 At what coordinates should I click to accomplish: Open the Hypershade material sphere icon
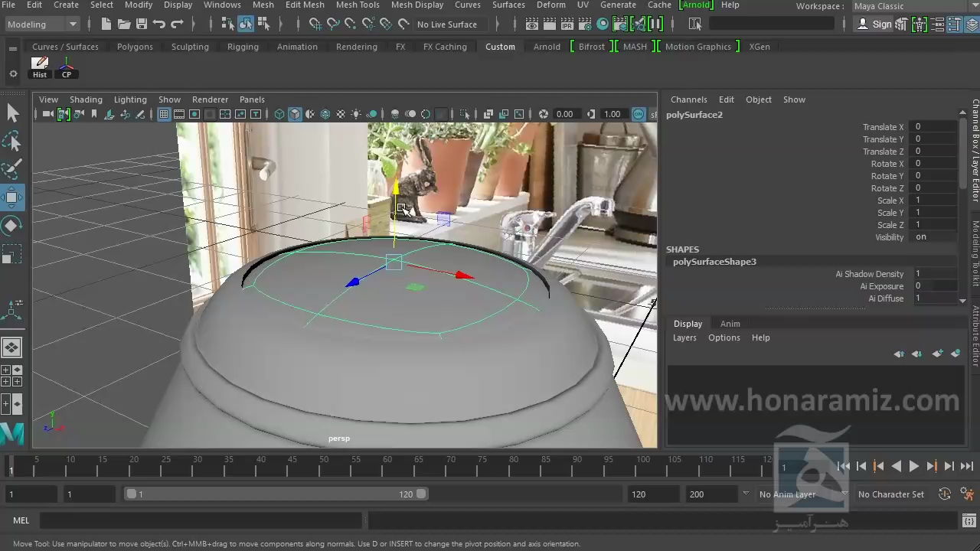click(x=603, y=24)
